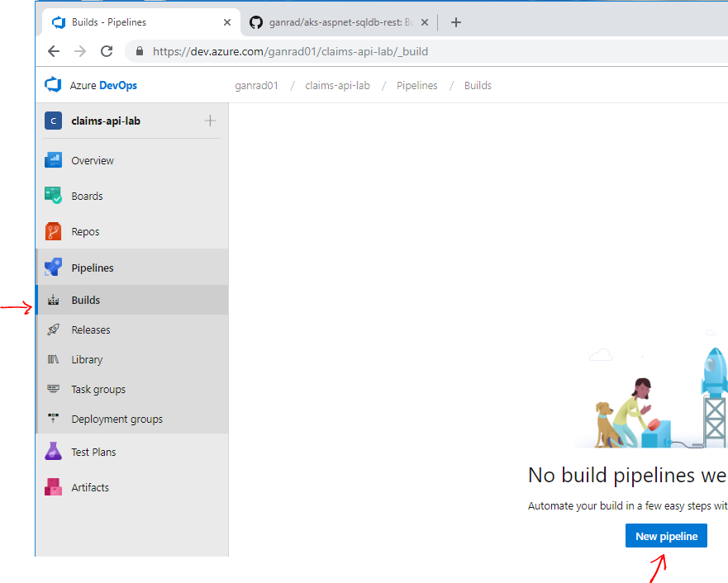Click the browser forward arrow
Screen dimensions: 728x583
pos(80,51)
